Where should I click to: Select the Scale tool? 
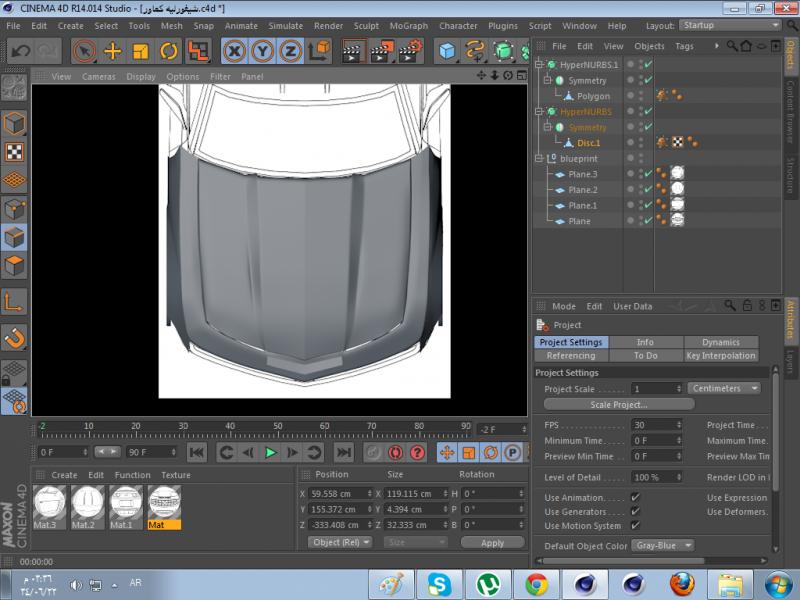(x=141, y=51)
